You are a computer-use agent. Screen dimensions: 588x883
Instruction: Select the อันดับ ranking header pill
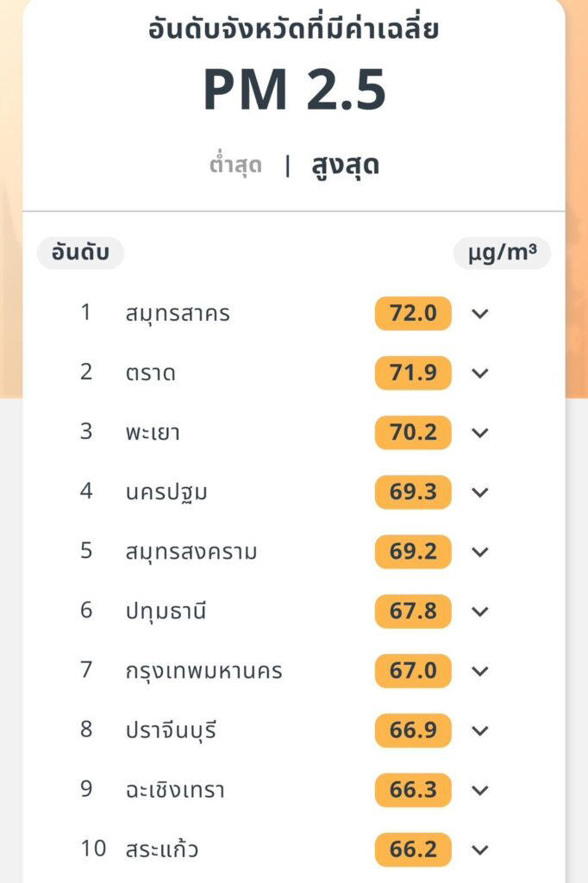click(79, 253)
